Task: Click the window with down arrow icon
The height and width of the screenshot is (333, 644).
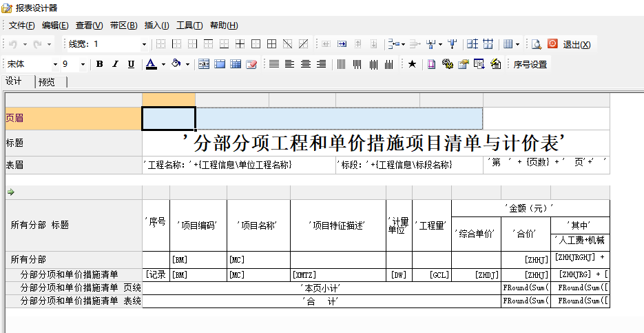Action: point(479,64)
